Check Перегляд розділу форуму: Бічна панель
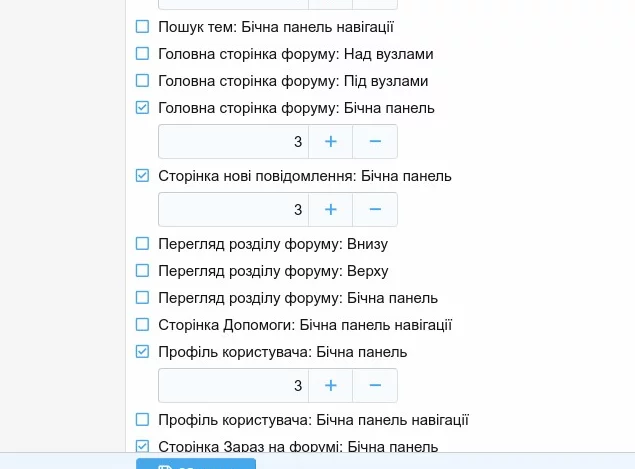 click(x=142, y=298)
